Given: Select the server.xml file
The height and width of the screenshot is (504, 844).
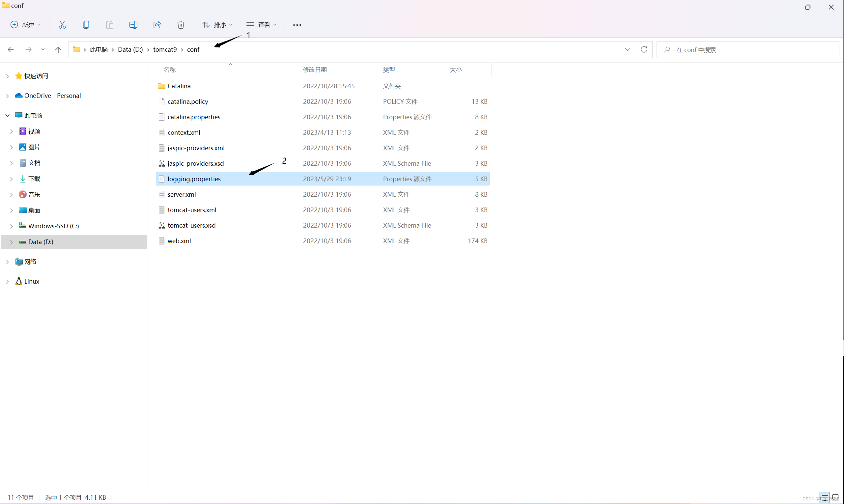Looking at the screenshot, I should [323, 194].
